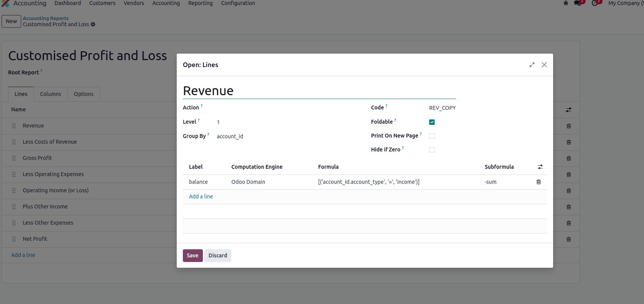Add a line in the expressions table
644x304 pixels.
(201, 197)
